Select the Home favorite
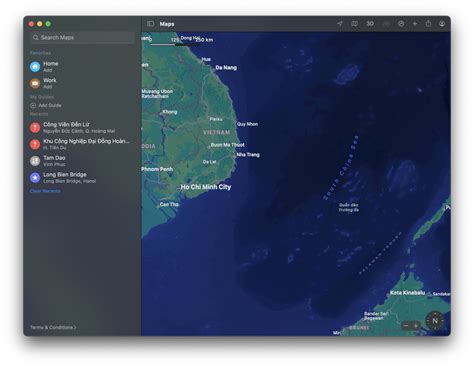The image size is (474, 367). click(x=82, y=67)
